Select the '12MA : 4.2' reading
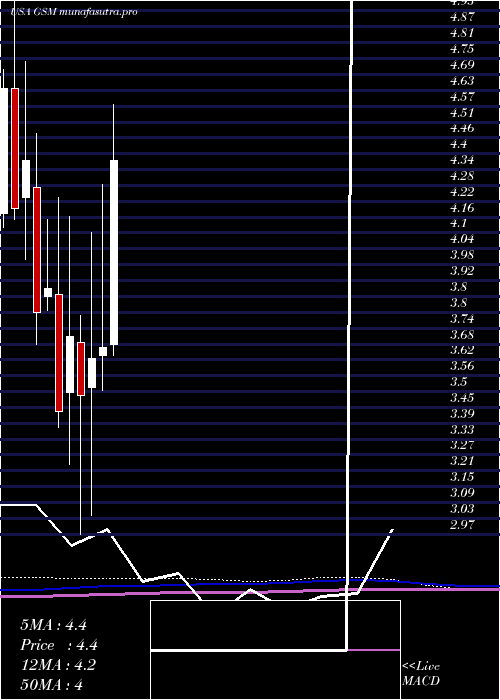The image size is (500, 700). coord(58,665)
